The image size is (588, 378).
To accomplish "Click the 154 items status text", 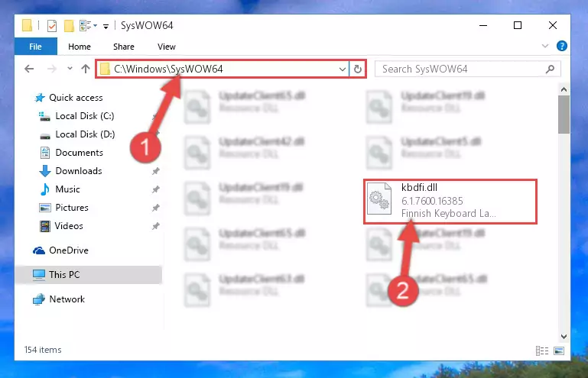I will pos(43,350).
